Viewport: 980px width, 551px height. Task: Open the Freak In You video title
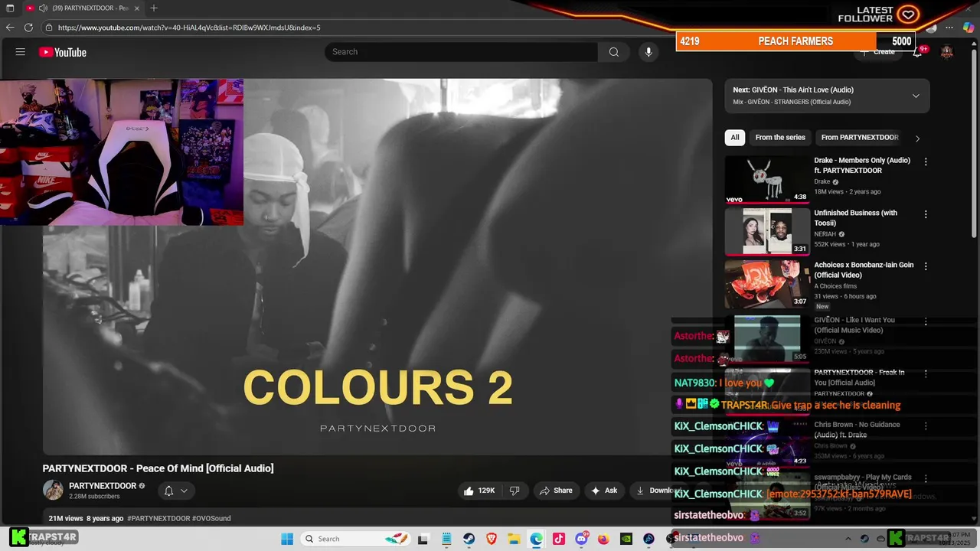pos(859,377)
